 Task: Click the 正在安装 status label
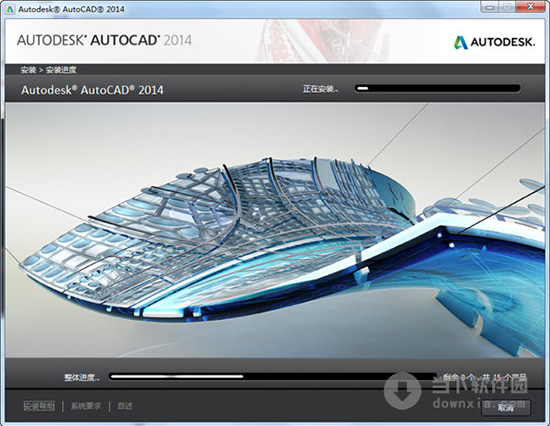(321, 89)
